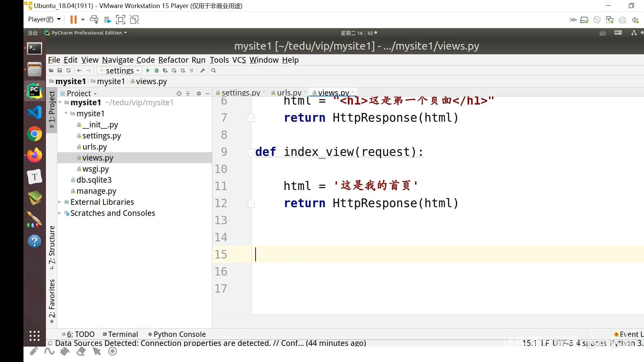Image resolution: width=644 pixels, height=362 pixels.
Task: Click the Search everywhere magnifier icon
Action: tap(214, 71)
